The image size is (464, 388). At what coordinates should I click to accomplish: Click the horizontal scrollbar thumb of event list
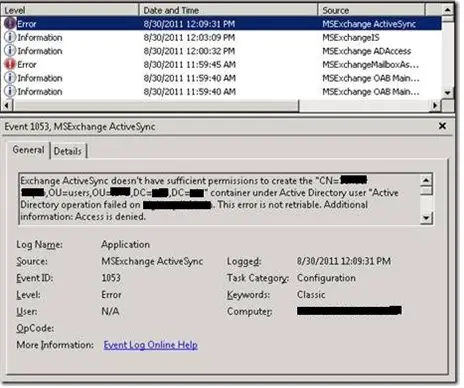pyautogui.click(x=156, y=106)
